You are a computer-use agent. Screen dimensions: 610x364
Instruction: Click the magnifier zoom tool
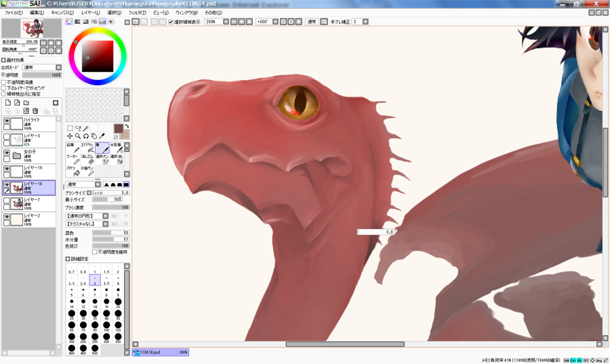tap(78, 136)
